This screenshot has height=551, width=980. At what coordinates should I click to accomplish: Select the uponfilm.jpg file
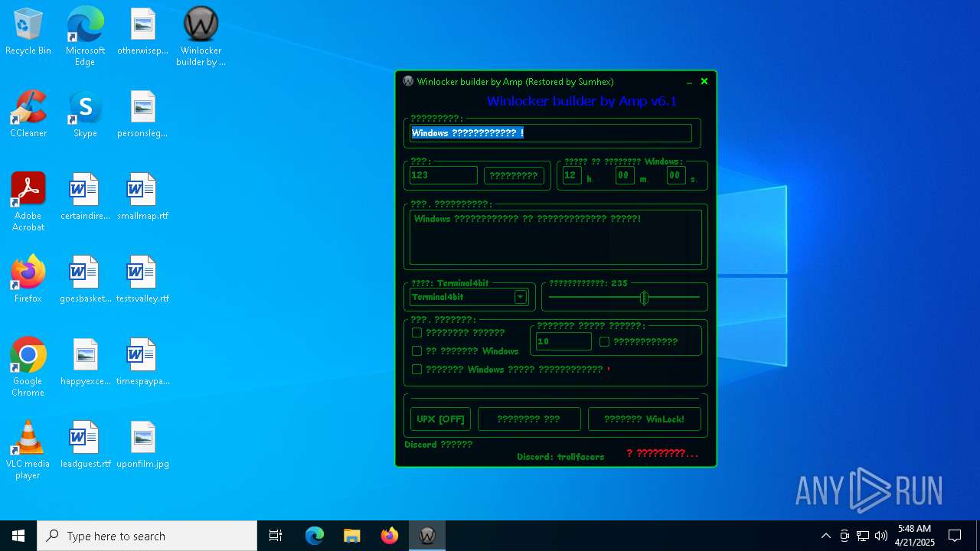(142, 445)
